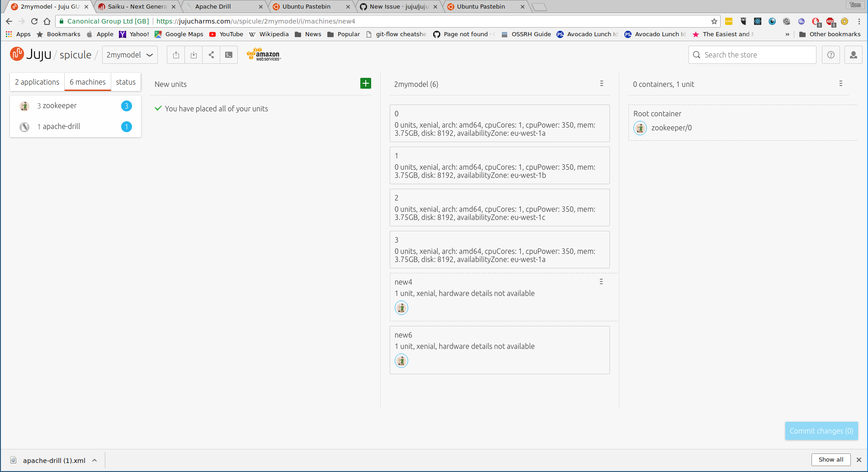Select machine 3 card
The height and width of the screenshot is (472, 868).
[500, 250]
